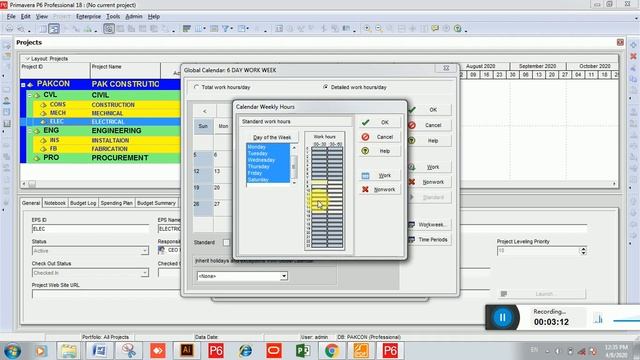Collapse the ENG ENGINEERING node
The image size is (640, 360).
pyautogui.click(x=30, y=131)
